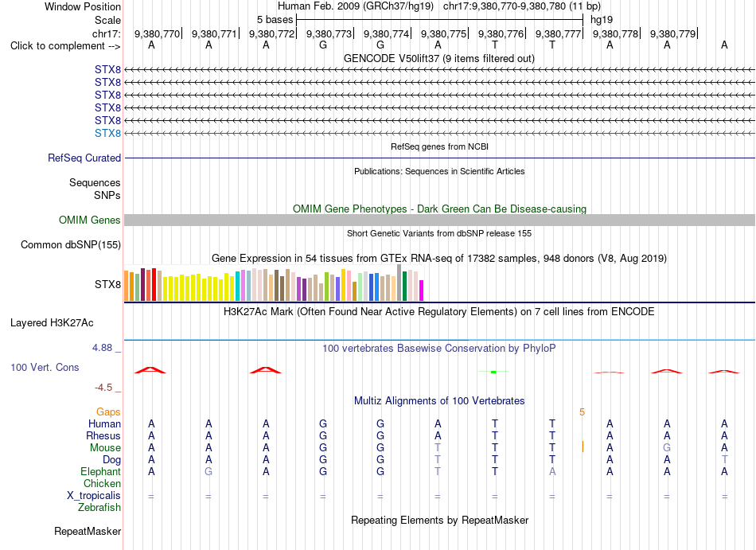
Task: Select the light-blue STX8 transcript label
Action: [x=107, y=133]
